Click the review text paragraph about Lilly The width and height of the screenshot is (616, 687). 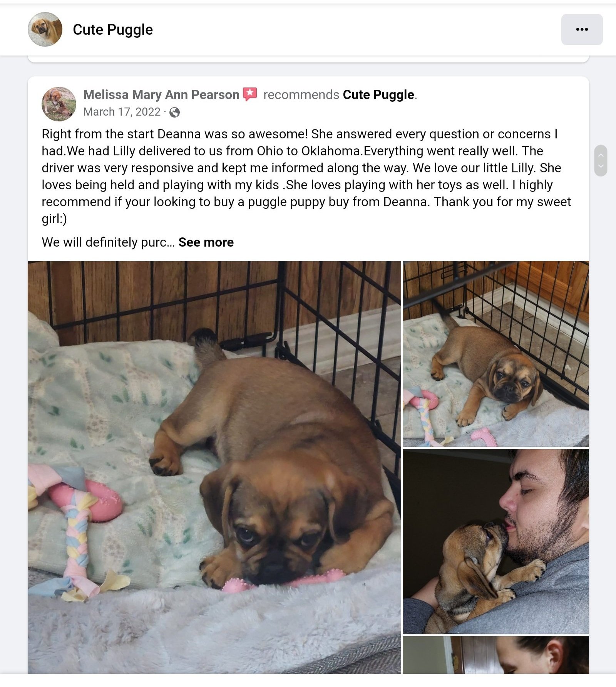tap(306, 176)
